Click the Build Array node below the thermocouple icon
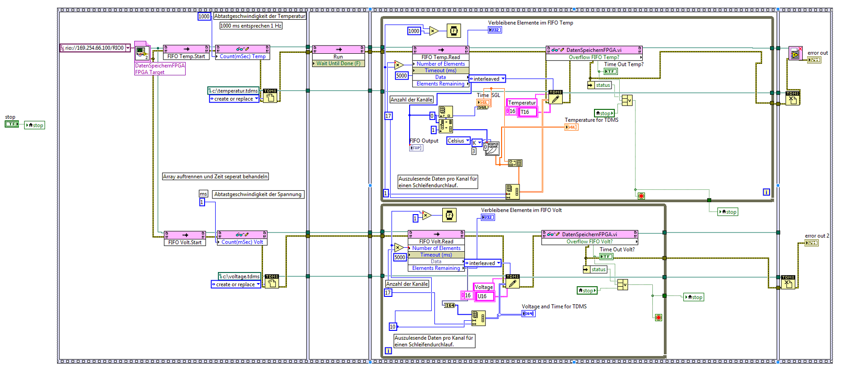The height and width of the screenshot is (386, 868). pyautogui.click(x=515, y=163)
